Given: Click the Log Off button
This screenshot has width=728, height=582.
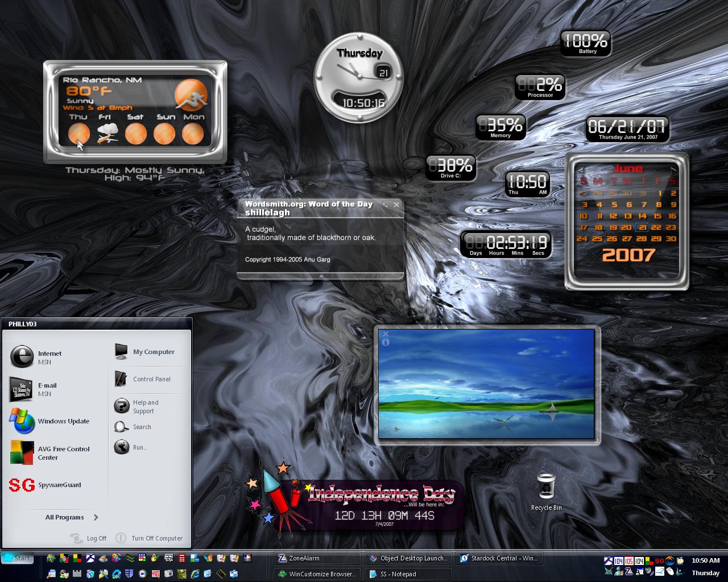Looking at the screenshot, I should coord(88,538).
